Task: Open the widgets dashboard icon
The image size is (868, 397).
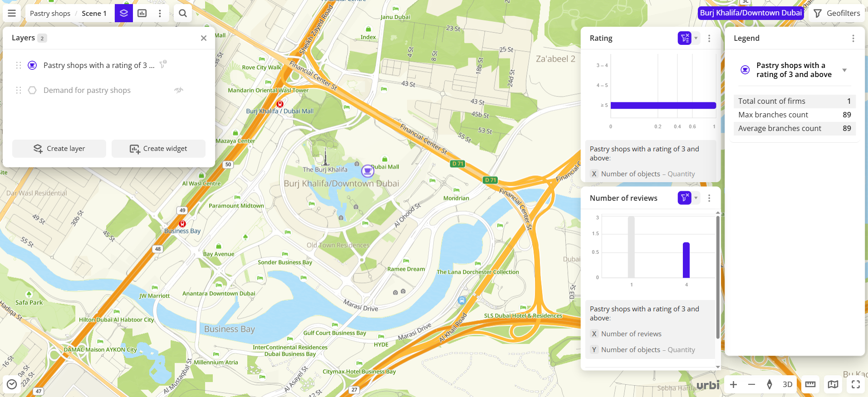Action: (x=142, y=13)
